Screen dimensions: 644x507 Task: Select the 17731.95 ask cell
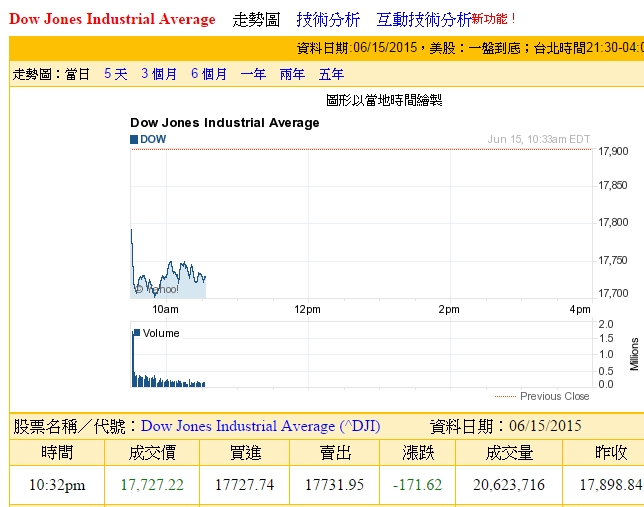click(x=334, y=485)
